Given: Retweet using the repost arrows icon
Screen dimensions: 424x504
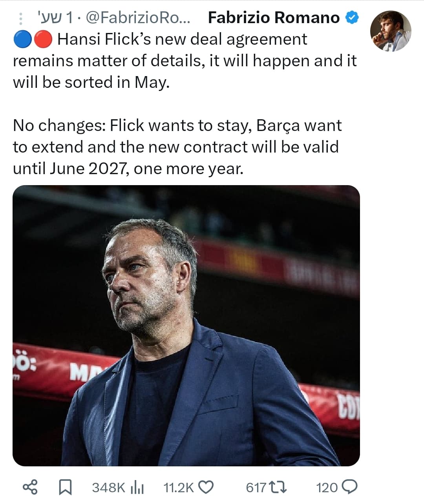Looking at the screenshot, I should pos(279,487).
